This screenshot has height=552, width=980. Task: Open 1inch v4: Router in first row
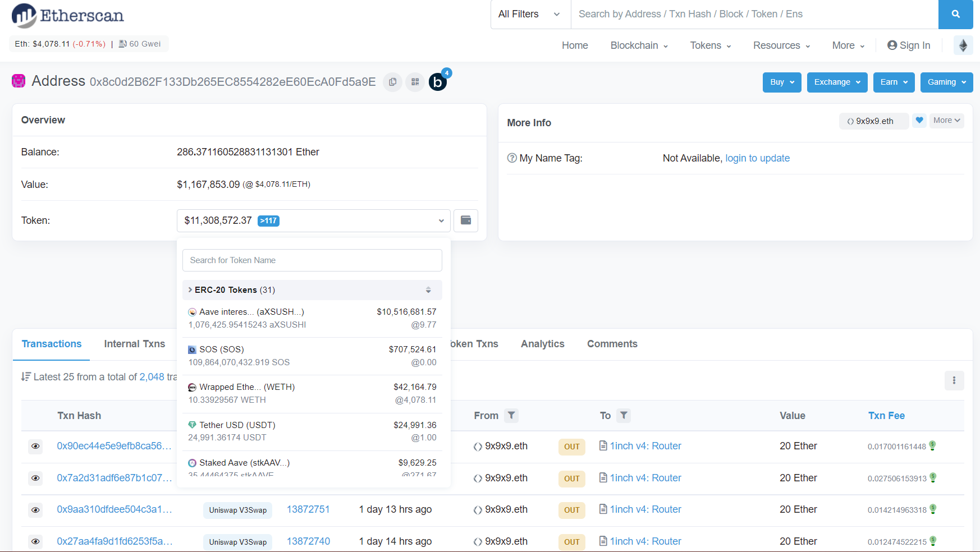pos(645,446)
